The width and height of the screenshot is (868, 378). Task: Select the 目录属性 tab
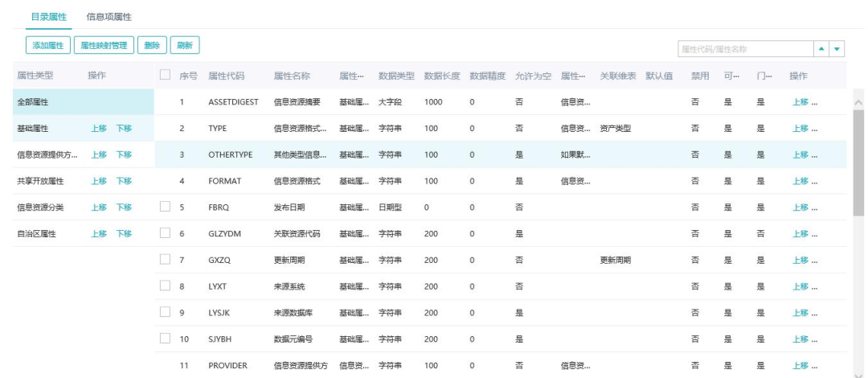tap(49, 16)
